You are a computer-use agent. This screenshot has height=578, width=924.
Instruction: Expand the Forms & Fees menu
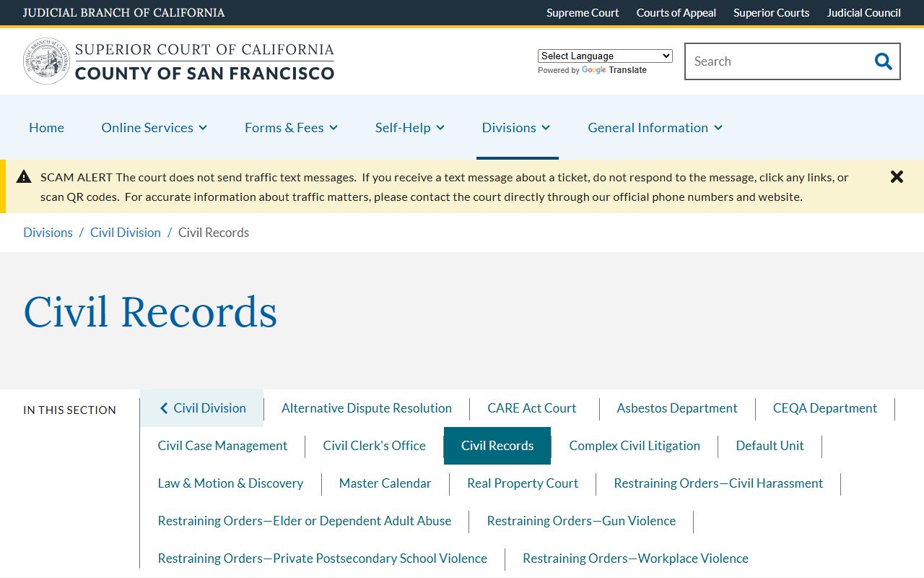[292, 128]
